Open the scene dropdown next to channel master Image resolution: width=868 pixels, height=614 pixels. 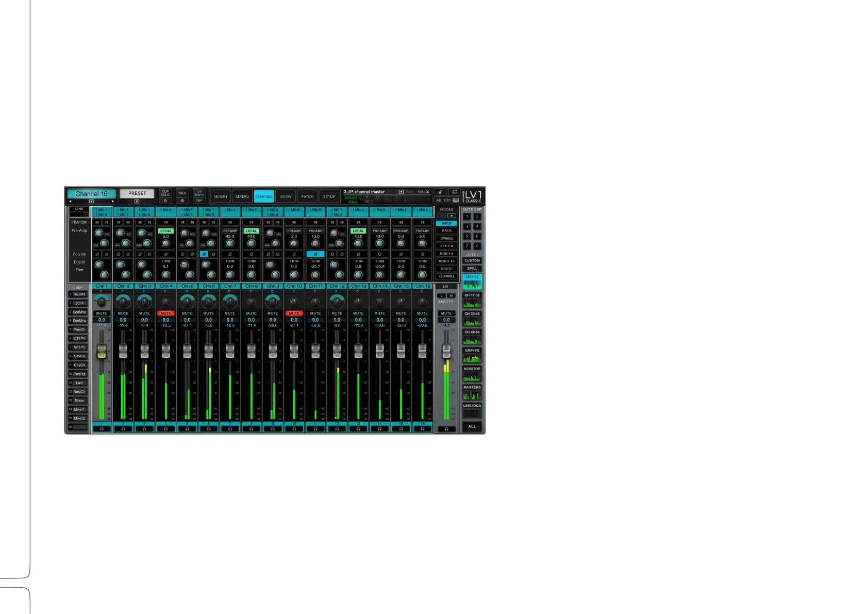[x=401, y=192]
